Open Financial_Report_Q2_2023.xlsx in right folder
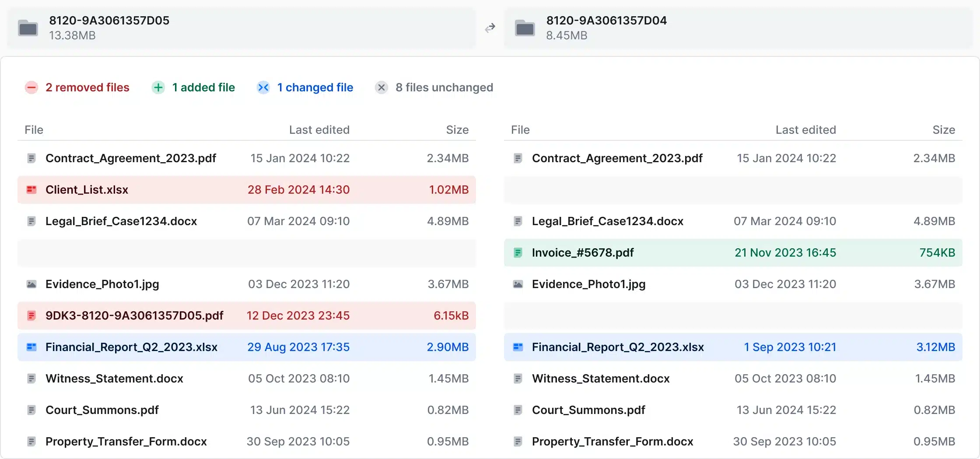Image resolution: width=980 pixels, height=459 pixels. 618,347
